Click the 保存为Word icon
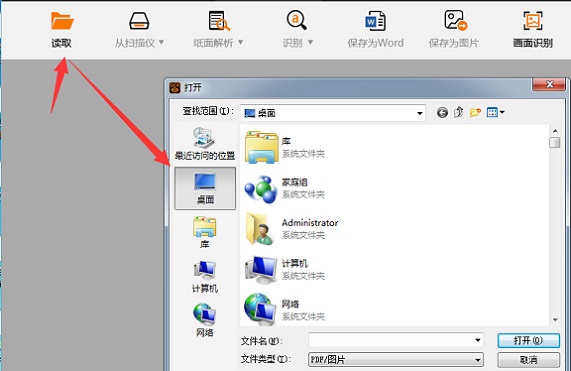 coord(375,21)
